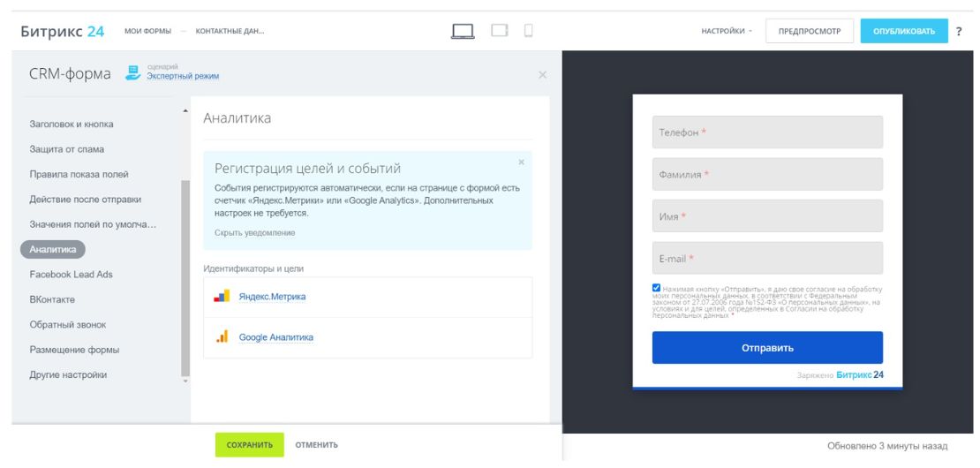The image size is (980, 468).
Task: Switch to mobile phone preview icon
Action: click(x=528, y=30)
